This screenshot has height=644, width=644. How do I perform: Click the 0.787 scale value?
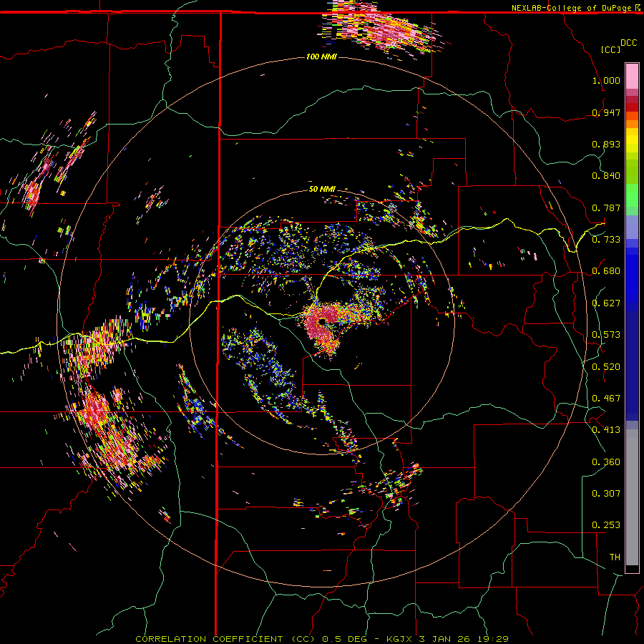[x=606, y=208]
